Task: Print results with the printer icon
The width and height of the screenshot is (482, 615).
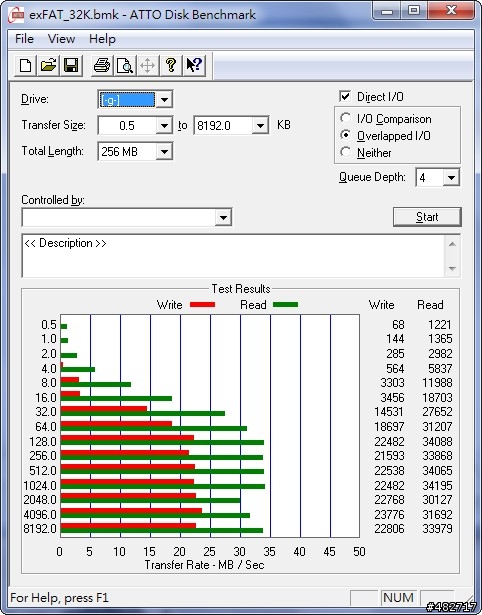Action: pyautogui.click(x=102, y=65)
